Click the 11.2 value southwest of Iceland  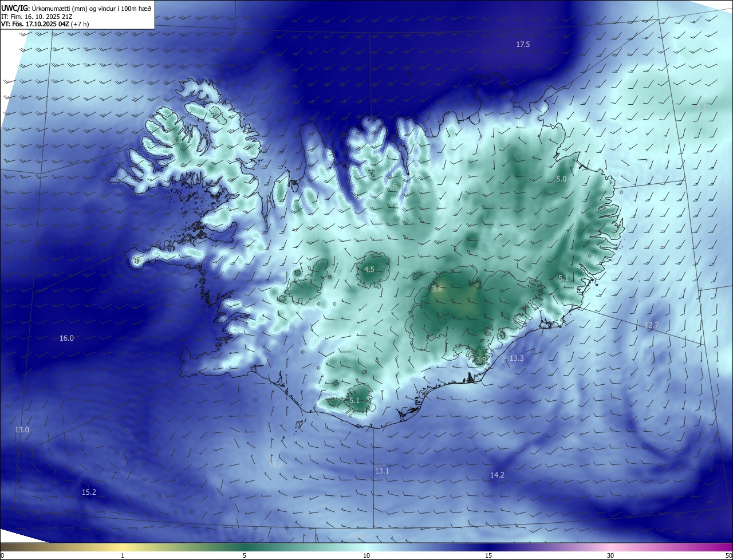(275, 464)
